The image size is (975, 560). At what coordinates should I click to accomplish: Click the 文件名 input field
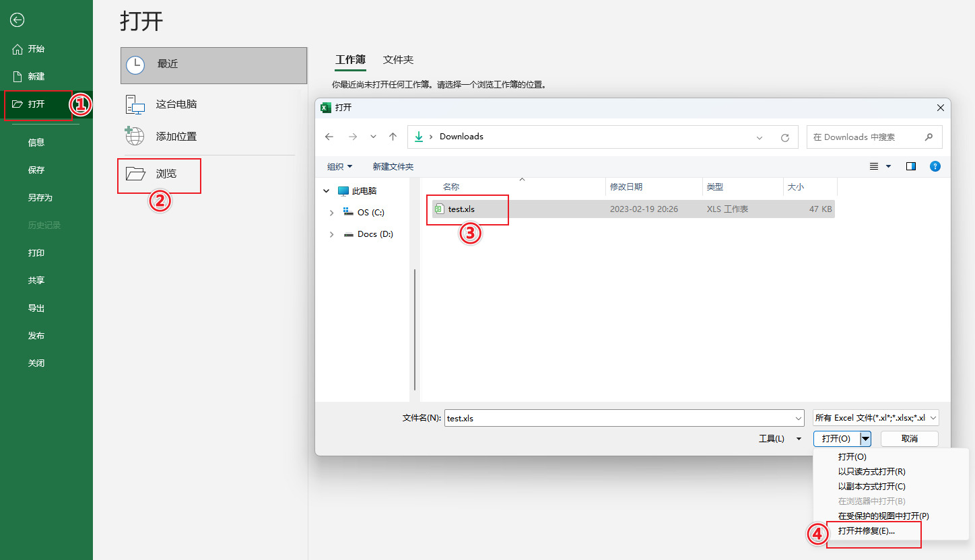click(624, 418)
